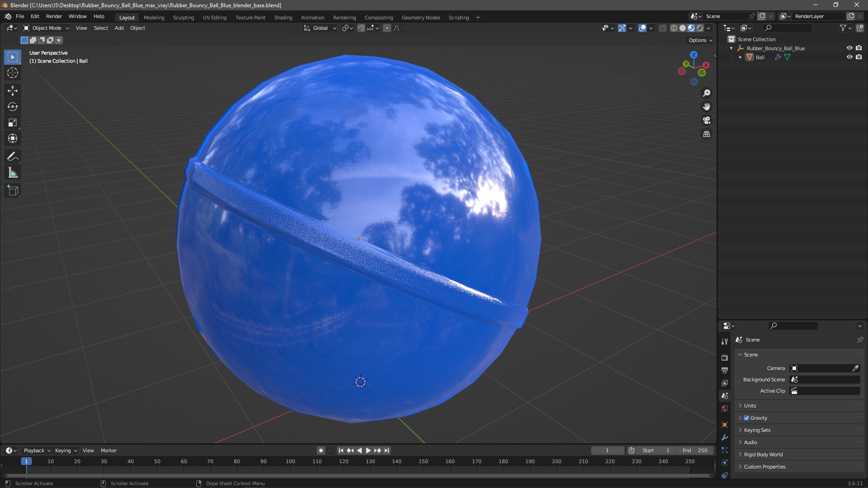Screen dimensions: 868x488
Task: Open the Object Mode dropdown
Action: click(x=46, y=28)
